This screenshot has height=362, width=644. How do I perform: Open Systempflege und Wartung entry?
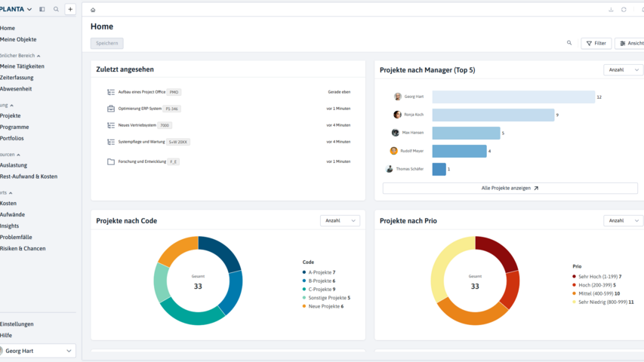click(x=141, y=142)
